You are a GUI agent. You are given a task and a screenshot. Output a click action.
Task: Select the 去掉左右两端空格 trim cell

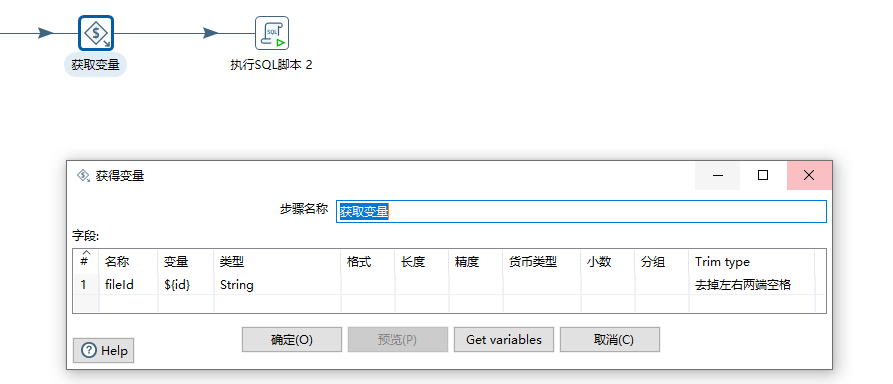752,285
